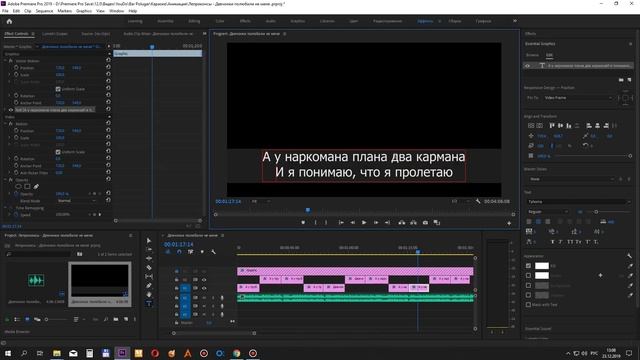Uncheck the Fill appearance checkbox
640x360 pixels.
(x=528, y=266)
